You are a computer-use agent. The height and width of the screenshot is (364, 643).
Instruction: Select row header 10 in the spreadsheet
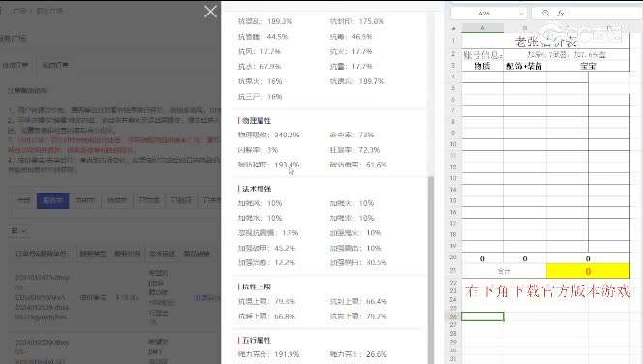453,144
